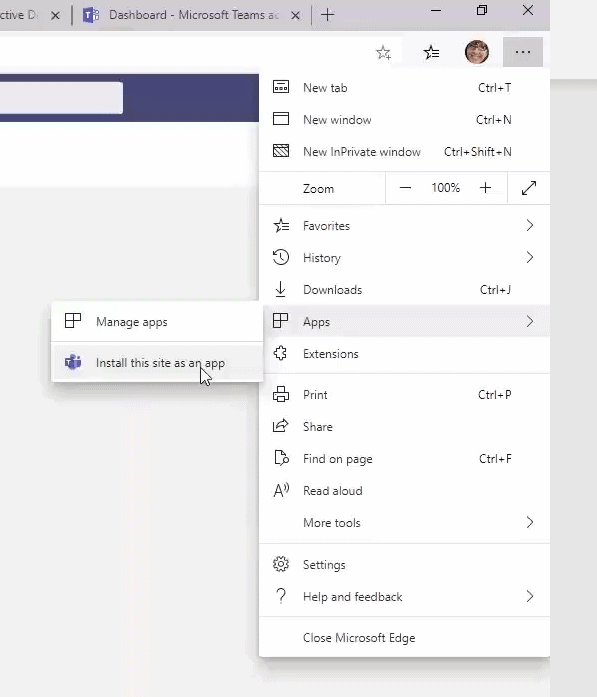The image size is (597, 697).
Task: Open the Favorites list toolbar icon
Action: (431, 52)
